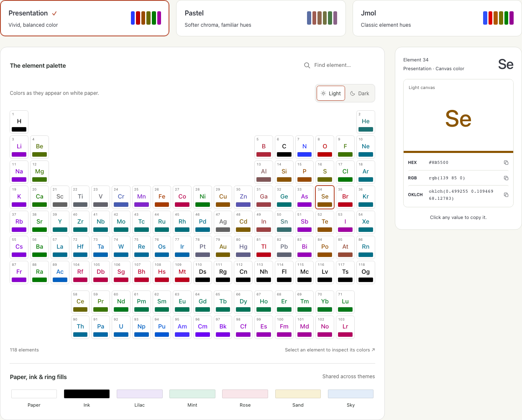
Task: Select the Mint fill swatch
Action: click(192, 394)
